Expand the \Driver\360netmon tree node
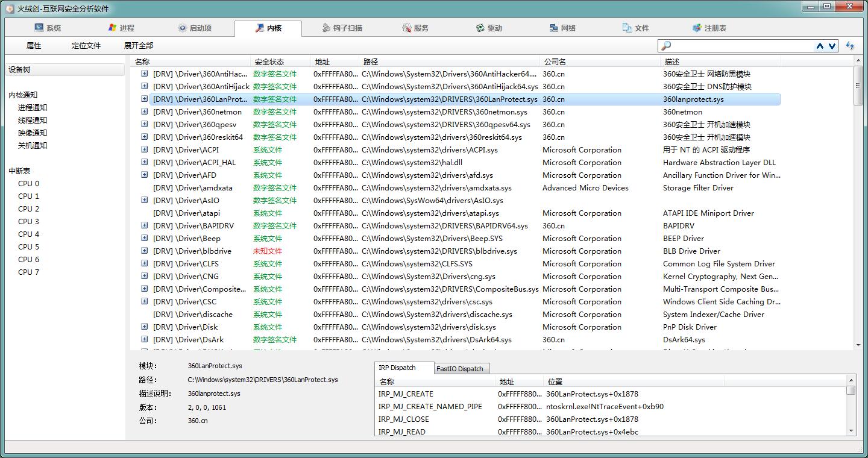868x458 pixels. [145, 111]
